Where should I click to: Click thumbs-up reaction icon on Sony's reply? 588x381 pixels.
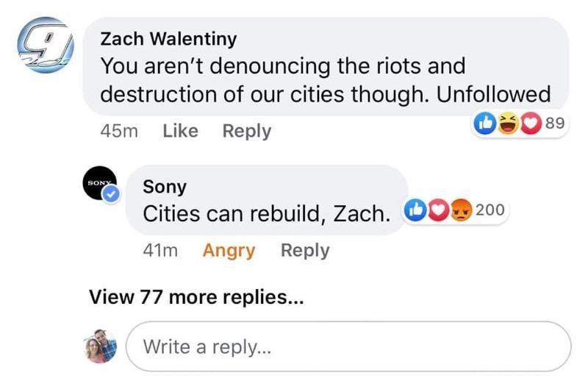click(x=415, y=210)
